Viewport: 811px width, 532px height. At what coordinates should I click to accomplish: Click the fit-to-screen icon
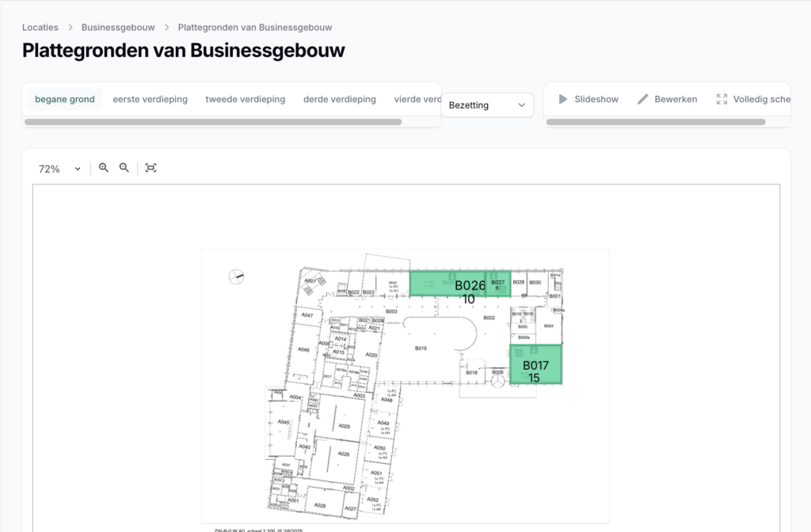click(150, 168)
